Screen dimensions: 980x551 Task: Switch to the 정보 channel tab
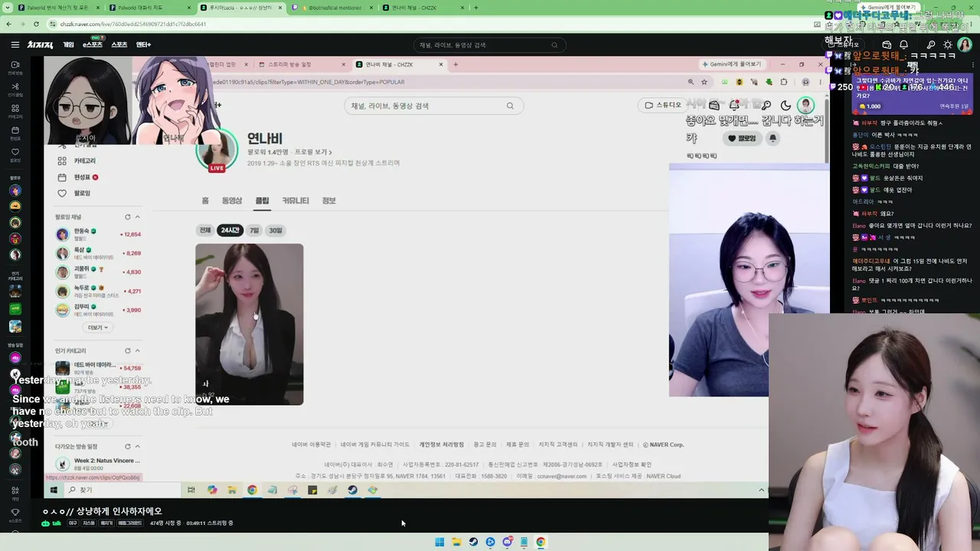[328, 201]
